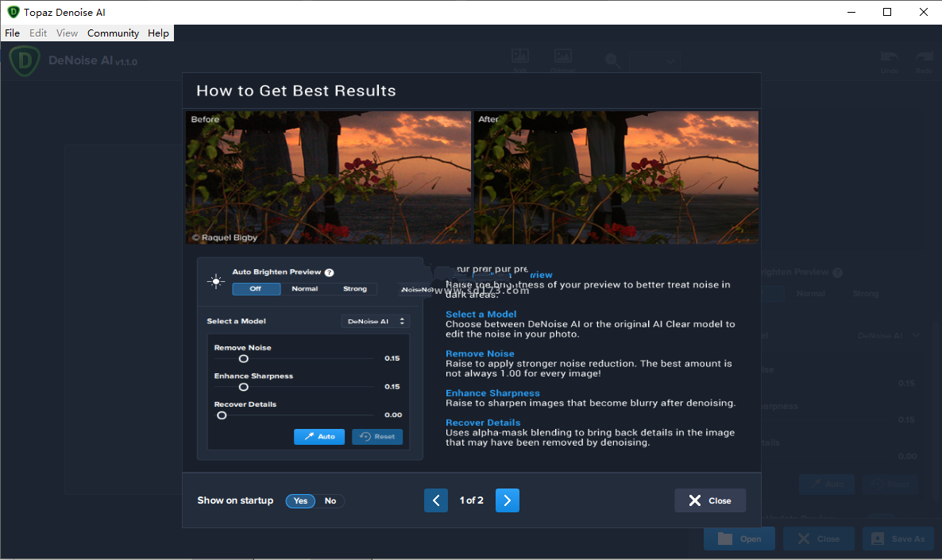Adjust the Remove Noise slider handle
Screen dimensions: 942x560
[243, 359]
